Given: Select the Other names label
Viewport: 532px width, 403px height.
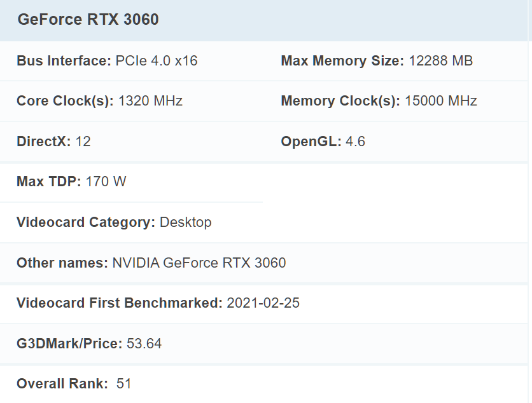Looking at the screenshot, I should pos(62,263).
